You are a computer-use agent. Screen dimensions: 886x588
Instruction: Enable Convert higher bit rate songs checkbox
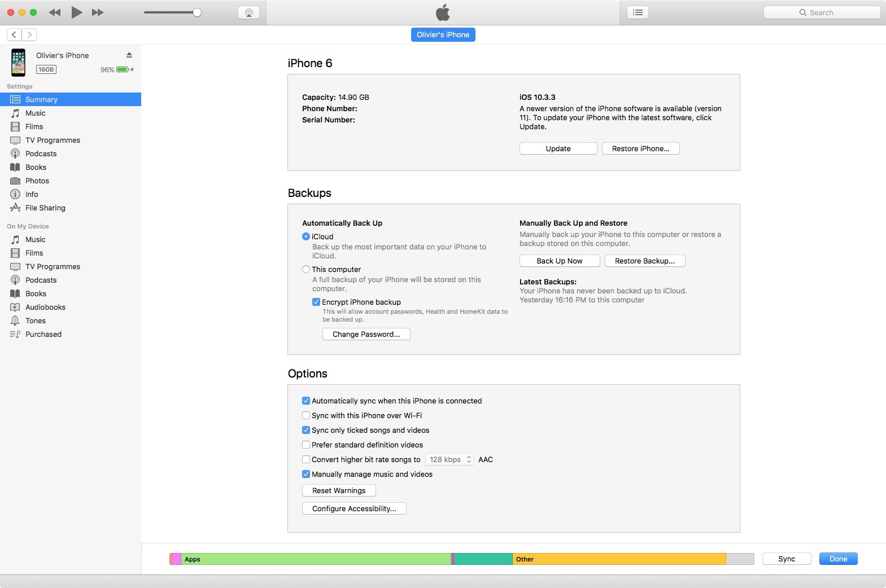coord(306,459)
